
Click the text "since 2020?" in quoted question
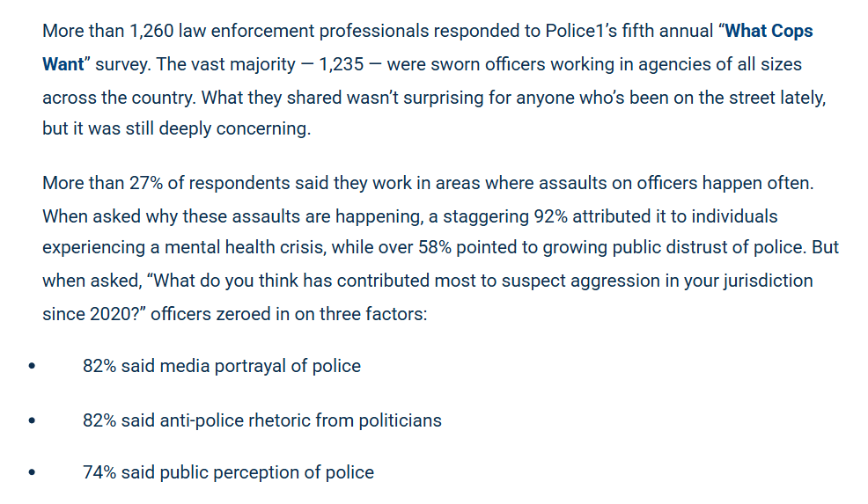coord(93,314)
